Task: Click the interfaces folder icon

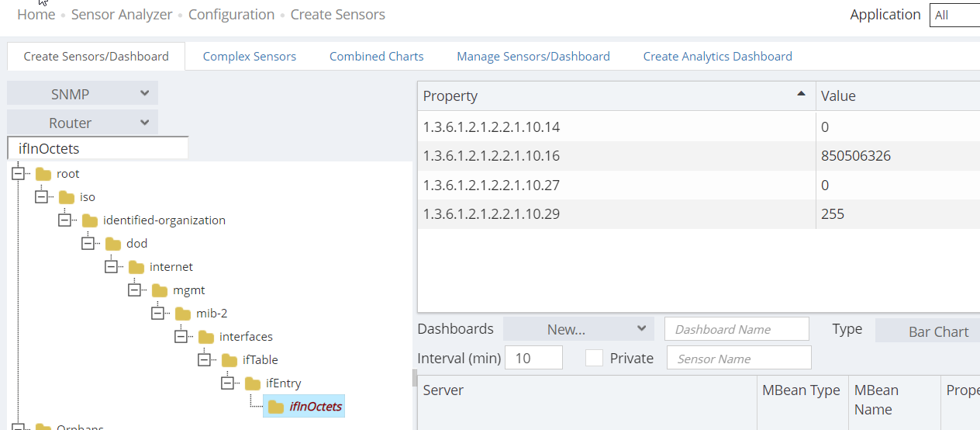Action: [x=206, y=337]
